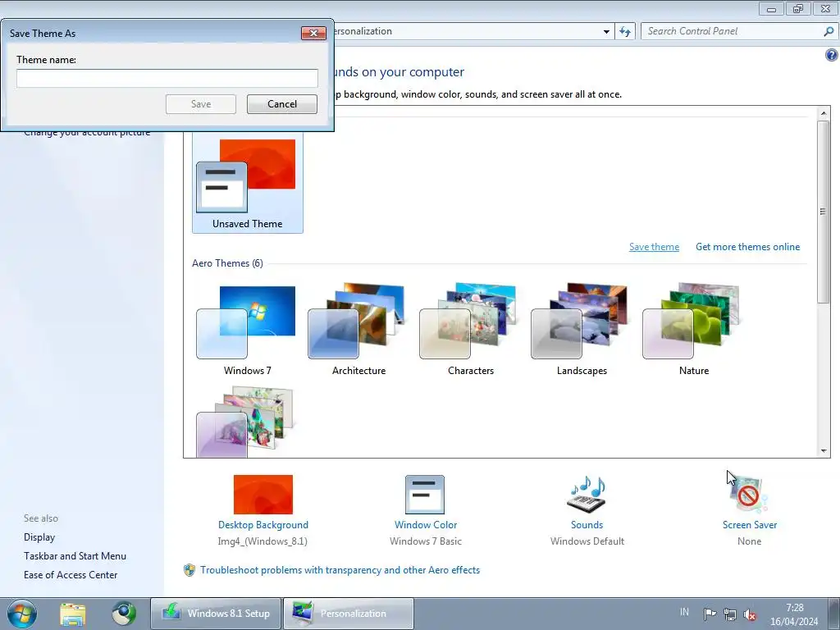Viewport: 840px width, 630px height.
Task: Click the address bar refresh button
Action: pyautogui.click(x=625, y=32)
